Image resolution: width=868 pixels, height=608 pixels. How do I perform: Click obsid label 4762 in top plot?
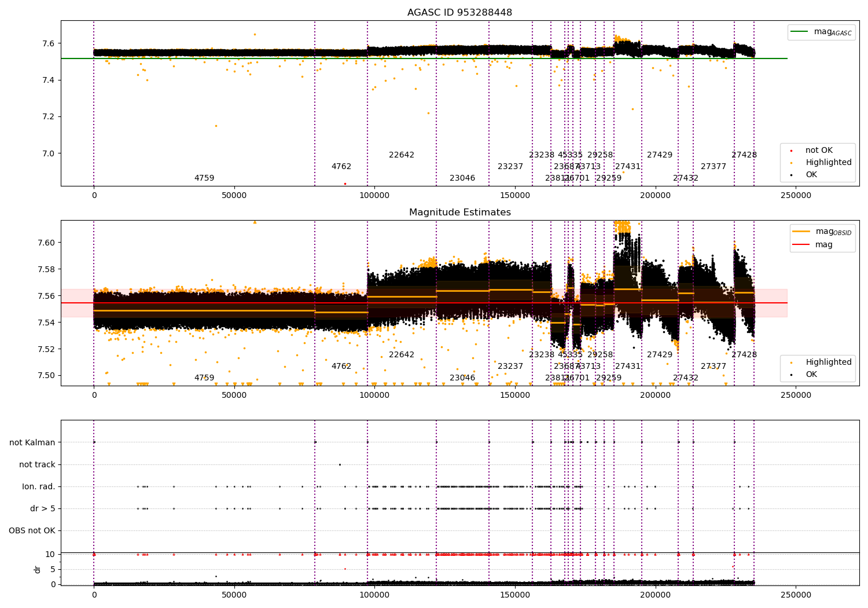coord(341,167)
